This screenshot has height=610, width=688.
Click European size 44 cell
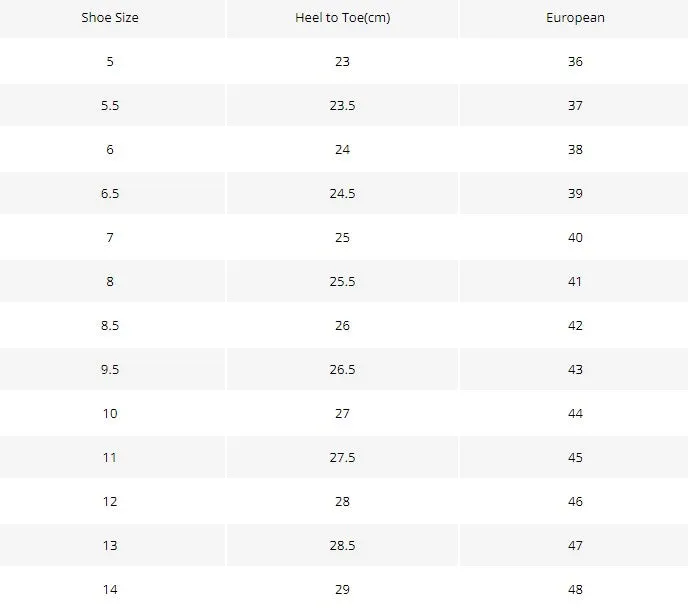click(x=575, y=413)
